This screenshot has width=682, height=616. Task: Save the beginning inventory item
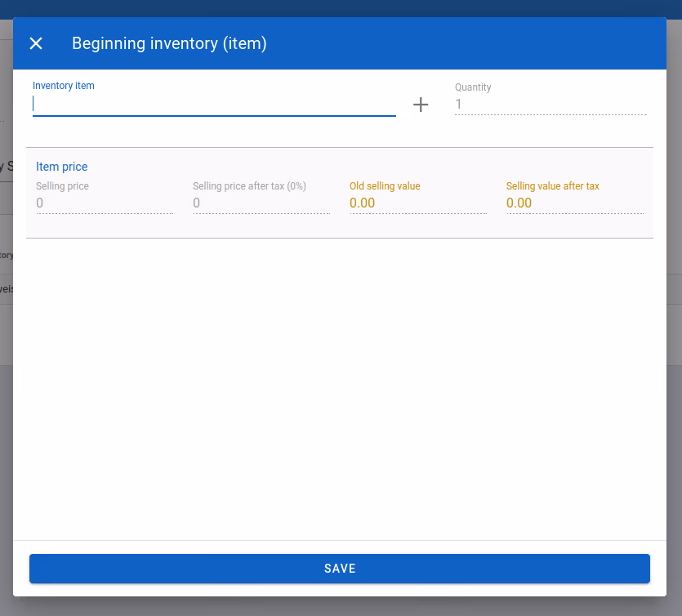click(x=340, y=569)
